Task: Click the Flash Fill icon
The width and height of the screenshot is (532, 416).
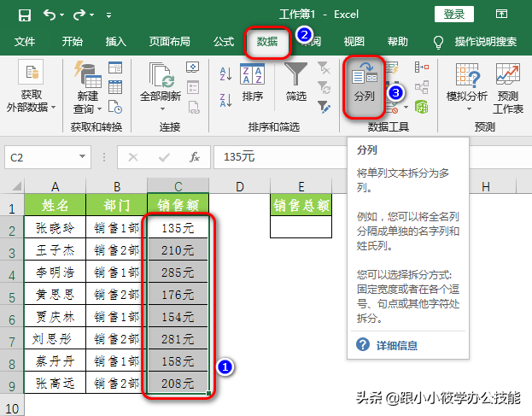Action: (392, 67)
